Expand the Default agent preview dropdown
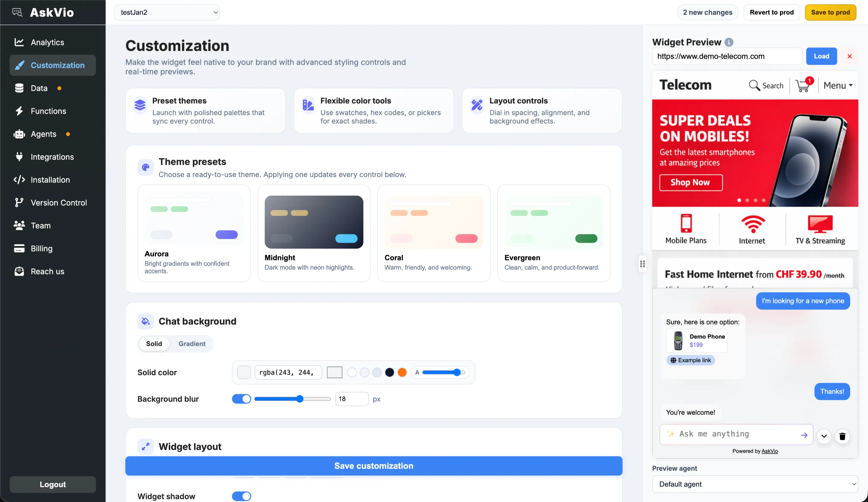Screen dimensions: 868x502 [754, 484]
